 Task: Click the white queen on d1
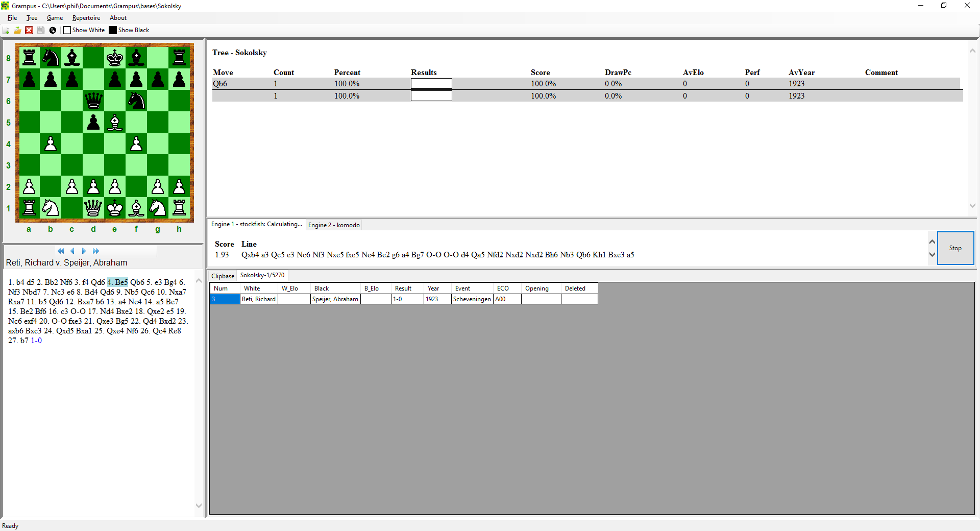[x=93, y=208]
